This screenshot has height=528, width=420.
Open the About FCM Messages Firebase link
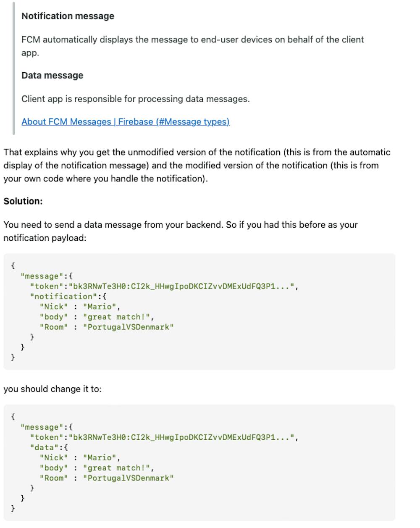click(125, 122)
